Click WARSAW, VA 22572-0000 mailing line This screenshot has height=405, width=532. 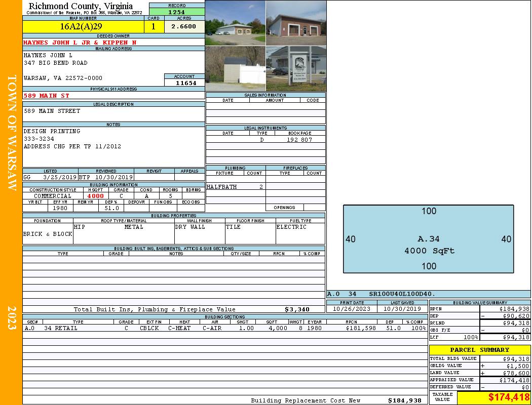63,78
